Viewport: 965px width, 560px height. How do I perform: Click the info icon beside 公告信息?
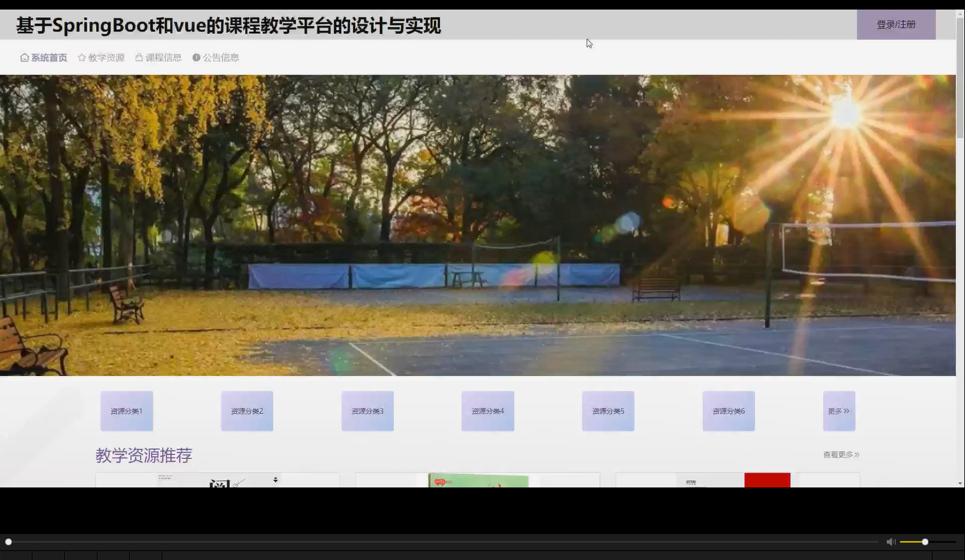(196, 57)
